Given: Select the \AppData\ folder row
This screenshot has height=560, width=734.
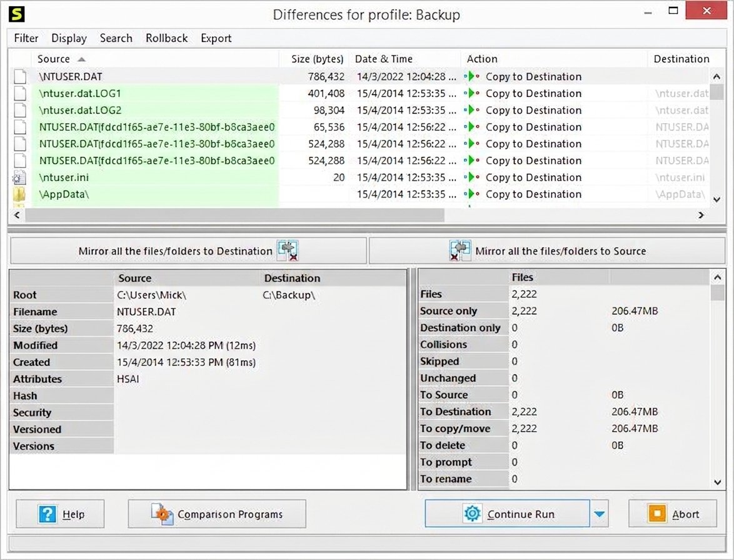Looking at the screenshot, I should click(x=361, y=194).
